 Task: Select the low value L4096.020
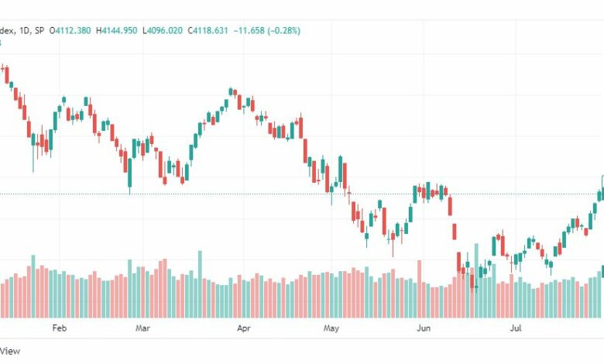click(x=162, y=30)
